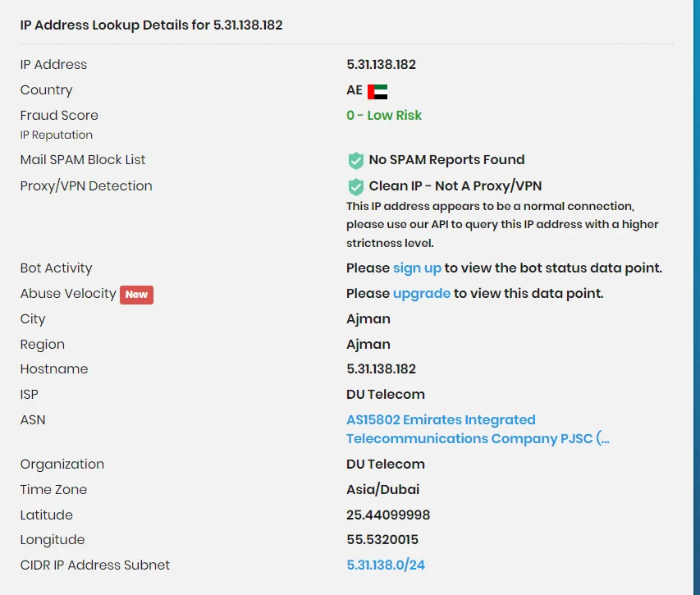700x595 pixels.
Task: Click the UAE flag icon
Action: click(x=377, y=91)
